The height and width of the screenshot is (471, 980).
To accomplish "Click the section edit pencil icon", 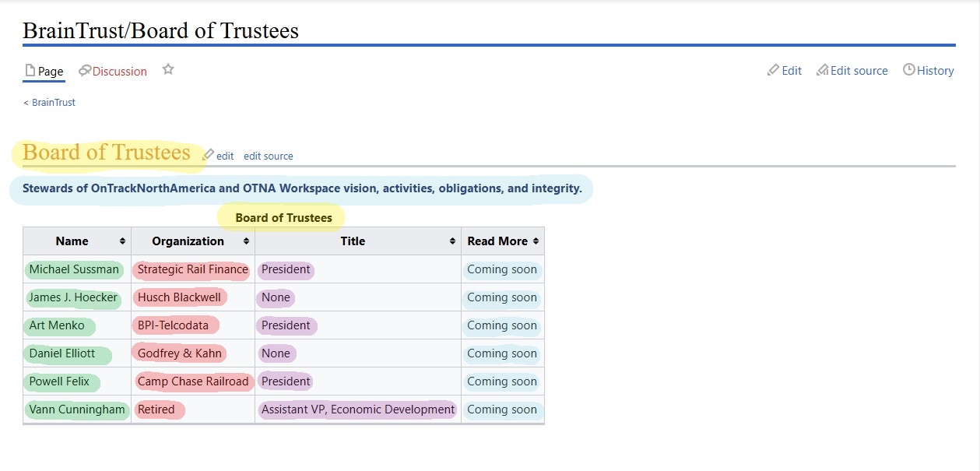I will point(209,155).
